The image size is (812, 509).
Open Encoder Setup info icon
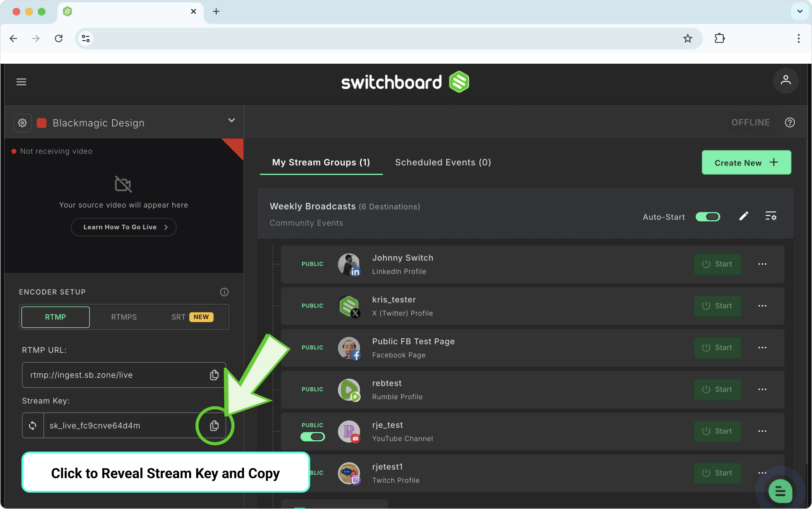(224, 292)
